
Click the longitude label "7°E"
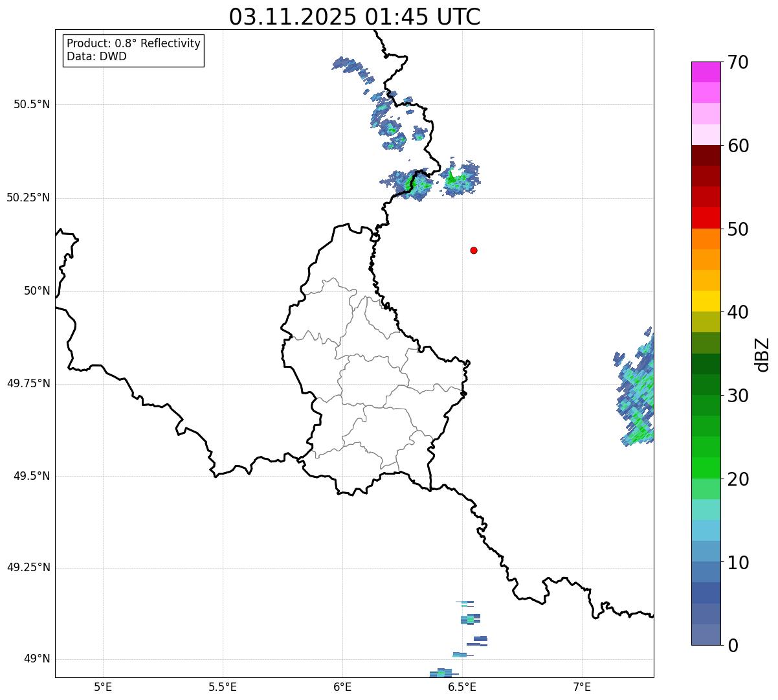pos(583,686)
